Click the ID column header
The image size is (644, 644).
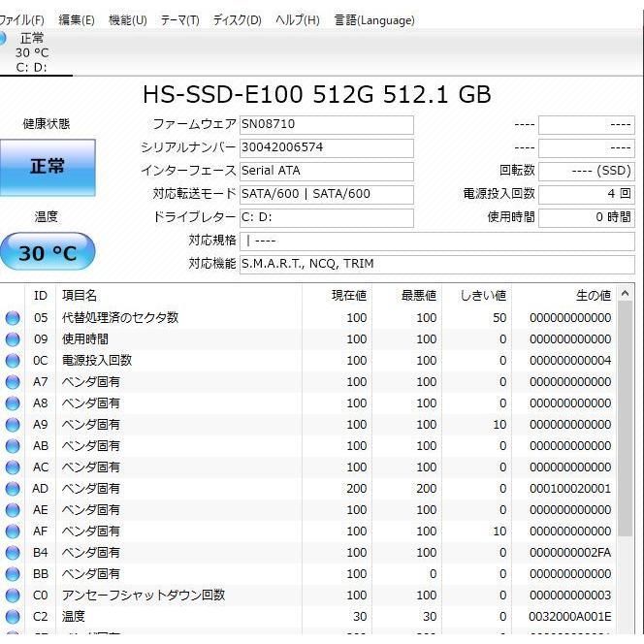click(x=41, y=295)
